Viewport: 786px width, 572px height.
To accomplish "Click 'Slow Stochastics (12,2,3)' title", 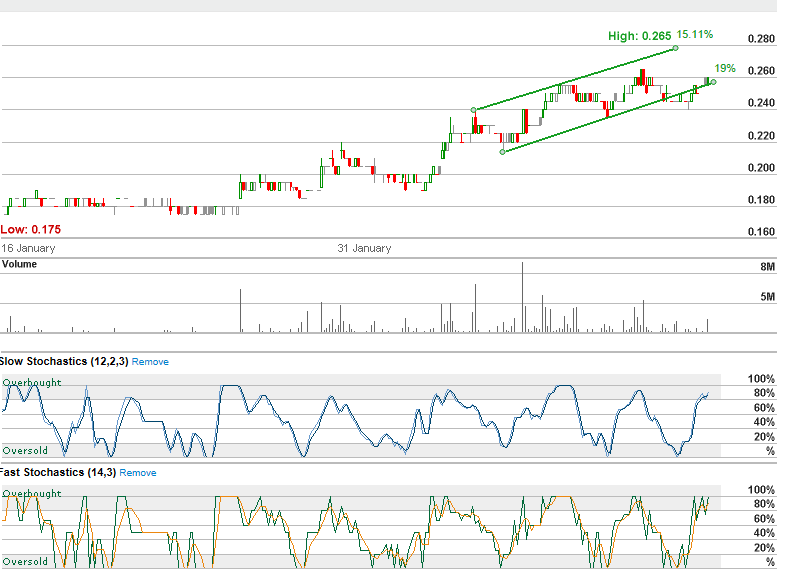I will (x=64, y=362).
